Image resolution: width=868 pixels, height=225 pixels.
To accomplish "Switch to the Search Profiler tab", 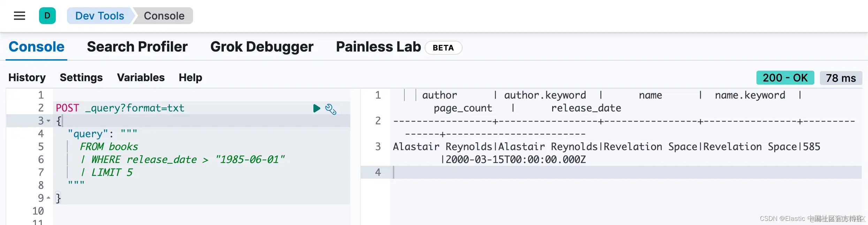I will click(137, 47).
